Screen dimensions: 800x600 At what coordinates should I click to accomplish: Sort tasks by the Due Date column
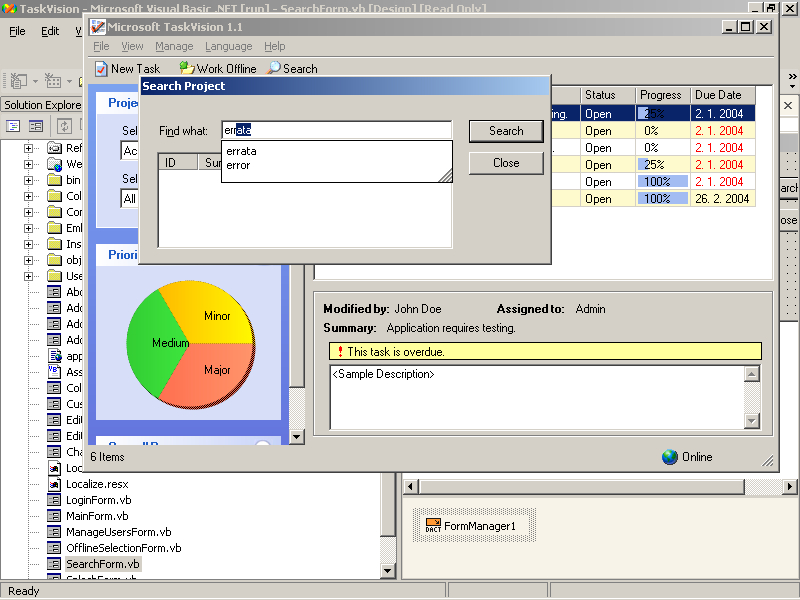717,95
